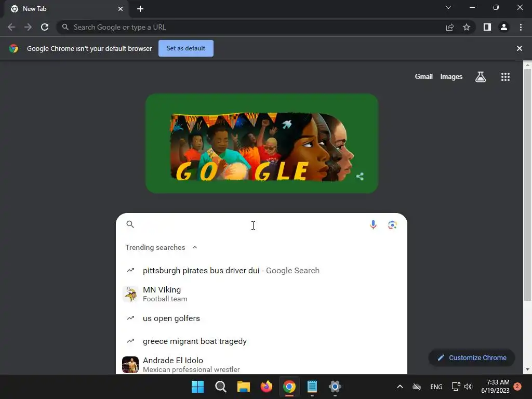Go forward using the forward arrow
This screenshot has height=399, width=532.
click(x=28, y=27)
